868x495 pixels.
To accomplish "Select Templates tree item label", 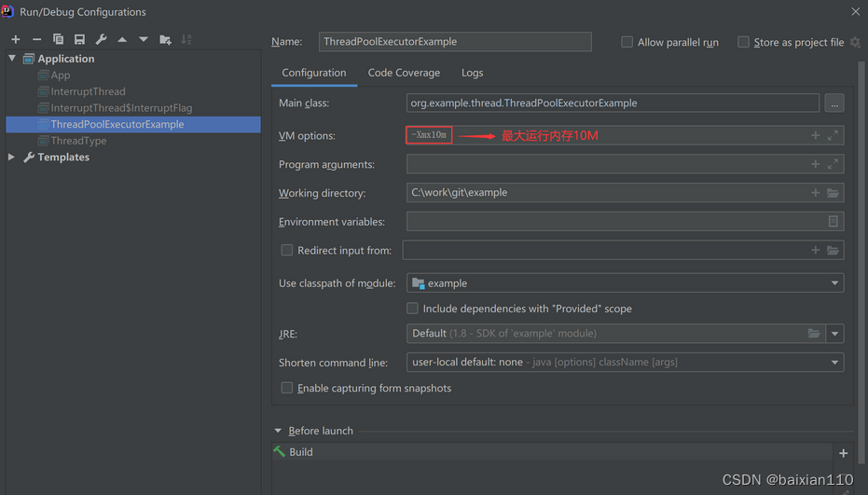I will pos(63,158).
